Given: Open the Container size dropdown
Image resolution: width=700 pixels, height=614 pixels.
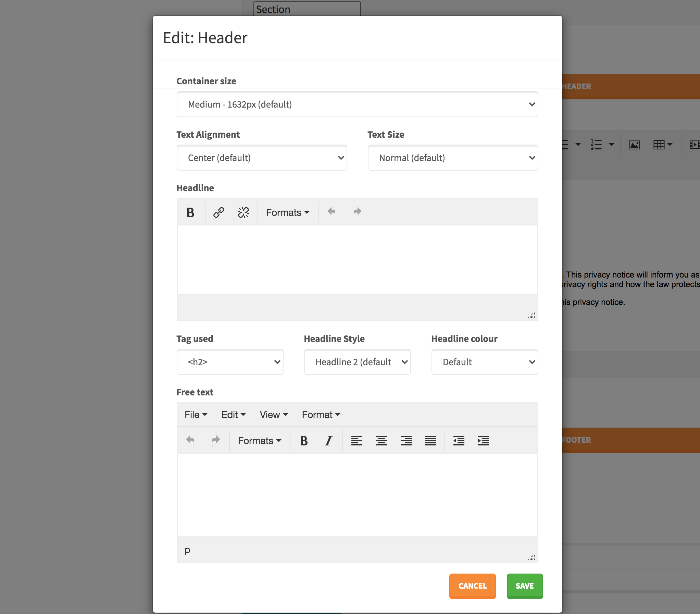Looking at the screenshot, I should (x=357, y=105).
